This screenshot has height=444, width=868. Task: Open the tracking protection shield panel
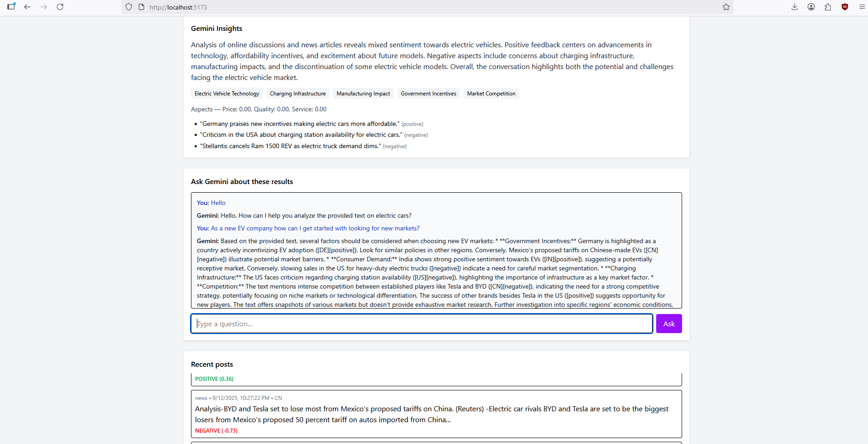pos(129,7)
